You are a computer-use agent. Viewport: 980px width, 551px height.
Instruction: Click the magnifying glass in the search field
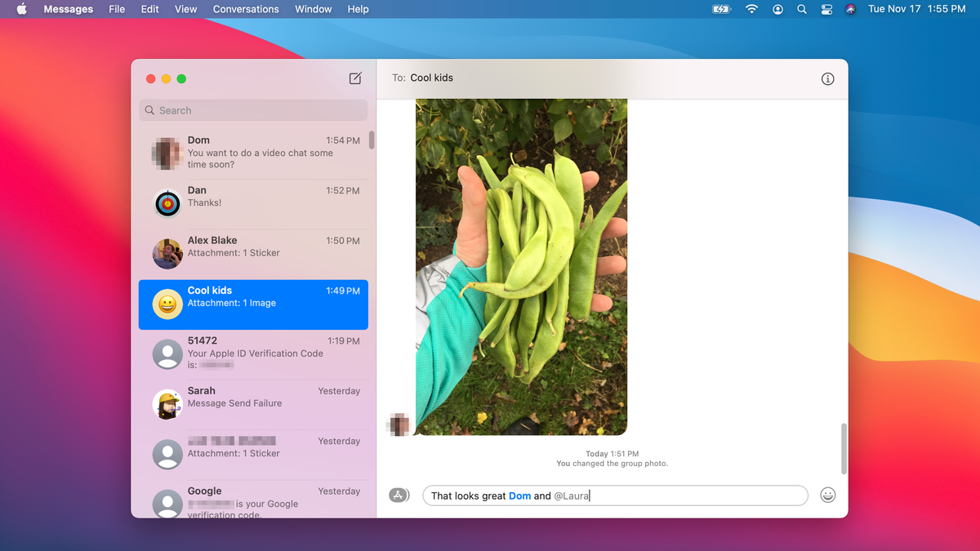(x=149, y=109)
